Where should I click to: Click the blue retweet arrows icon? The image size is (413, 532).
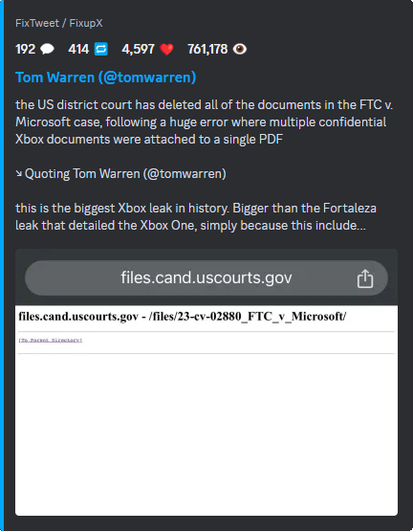[100, 49]
